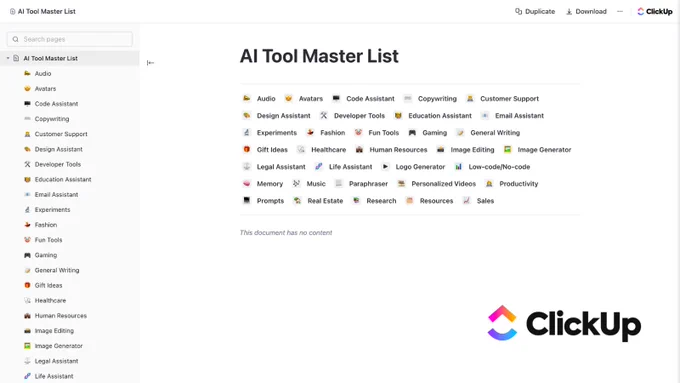
Task: Open Audio link in page body
Action: click(x=266, y=98)
